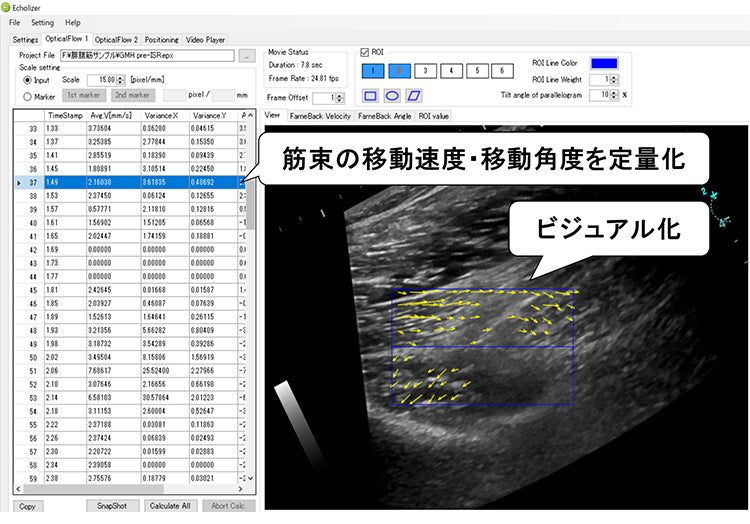Adjust the ROI Line Weight spinner
This screenshot has height=524, width=750.
pos(615,79)
